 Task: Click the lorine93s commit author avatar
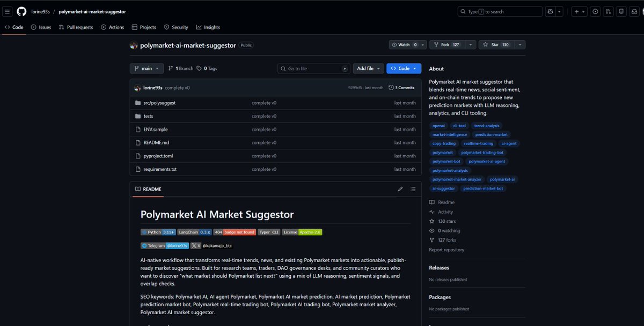(138, 88)
